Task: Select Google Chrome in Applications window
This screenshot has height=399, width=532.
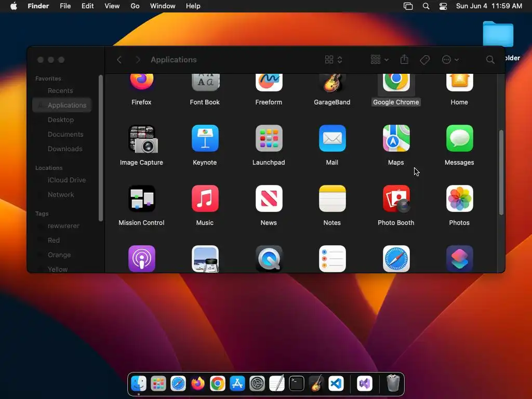Action: 396,83
